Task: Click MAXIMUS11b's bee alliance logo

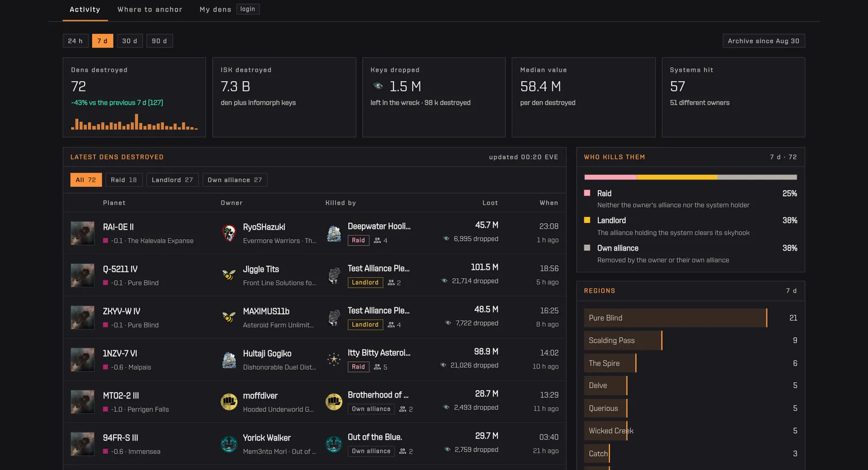Action: coord(229,318)
